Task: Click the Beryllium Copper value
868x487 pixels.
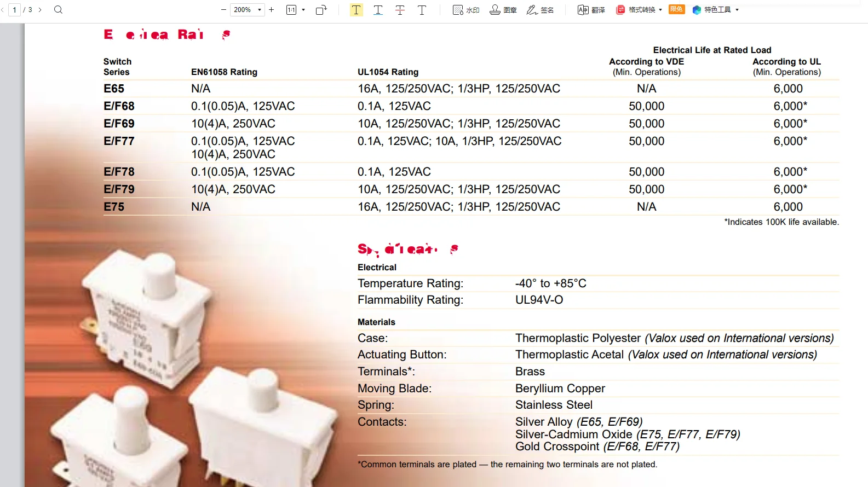Action: click(560, 389)
